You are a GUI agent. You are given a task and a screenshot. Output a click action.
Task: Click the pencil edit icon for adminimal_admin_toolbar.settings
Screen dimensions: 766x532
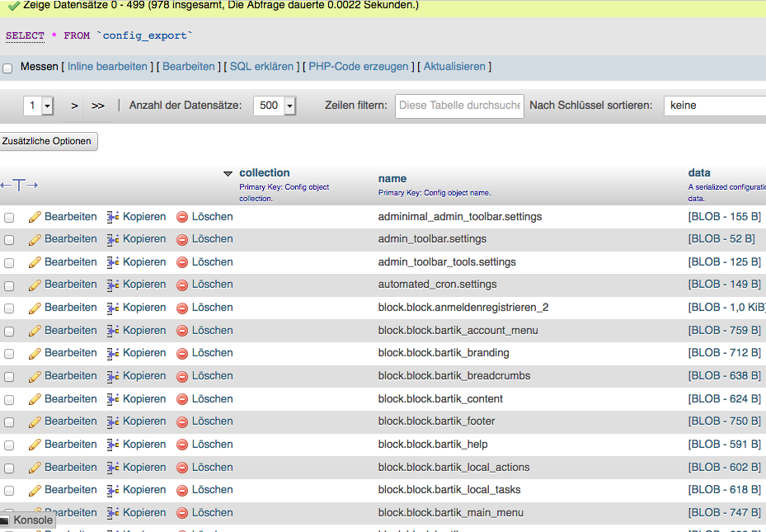click(x=35, y=217)
